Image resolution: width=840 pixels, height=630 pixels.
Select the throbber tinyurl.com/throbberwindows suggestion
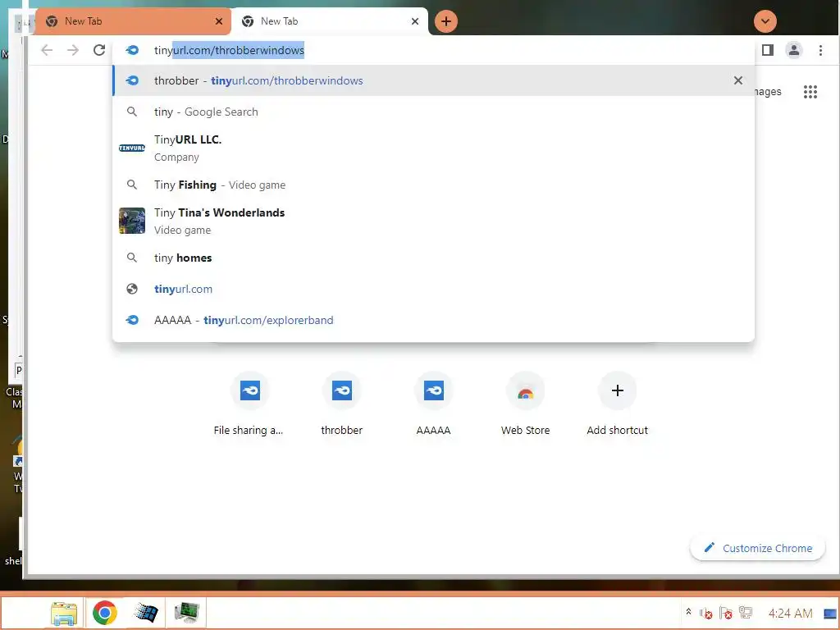pos(433,80)
